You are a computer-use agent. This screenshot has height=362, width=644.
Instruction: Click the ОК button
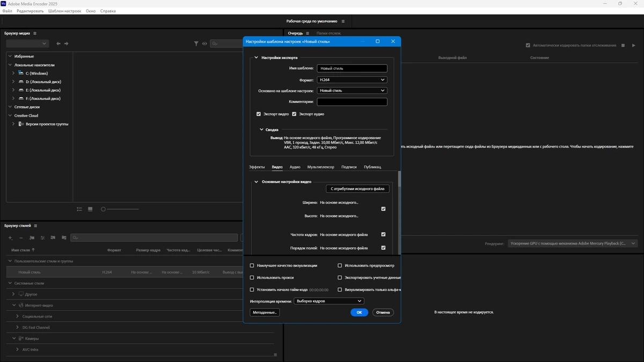point(360,312)
